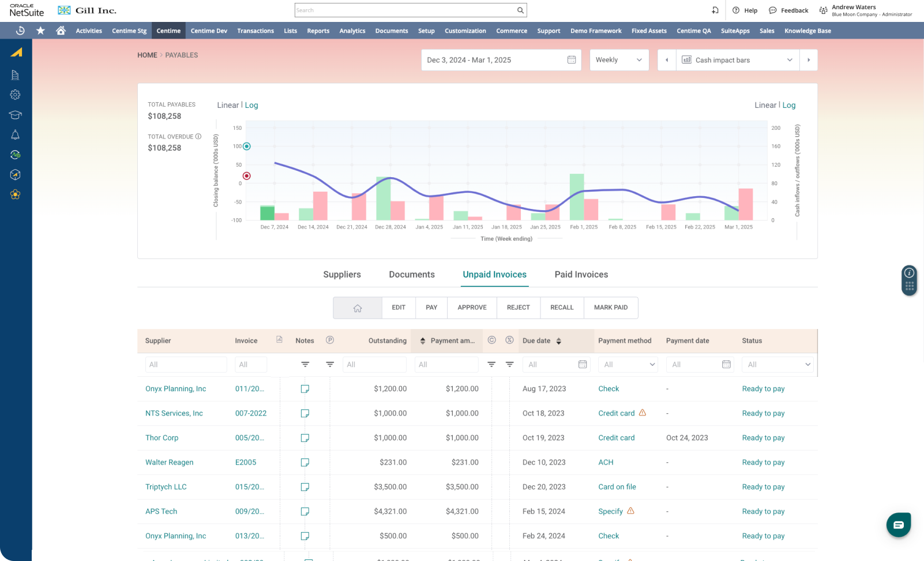Open the floating info panel icon

coord(910,273)
